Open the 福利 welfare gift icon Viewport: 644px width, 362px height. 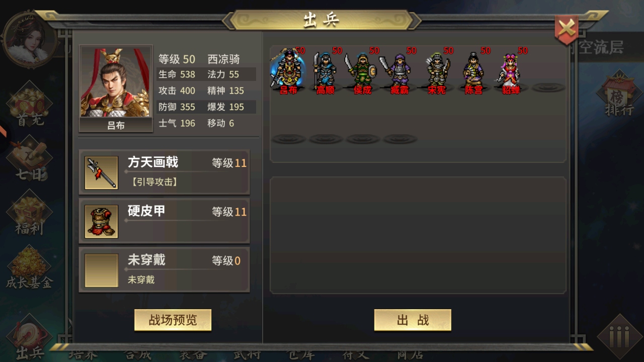click(x=29, y=214)
